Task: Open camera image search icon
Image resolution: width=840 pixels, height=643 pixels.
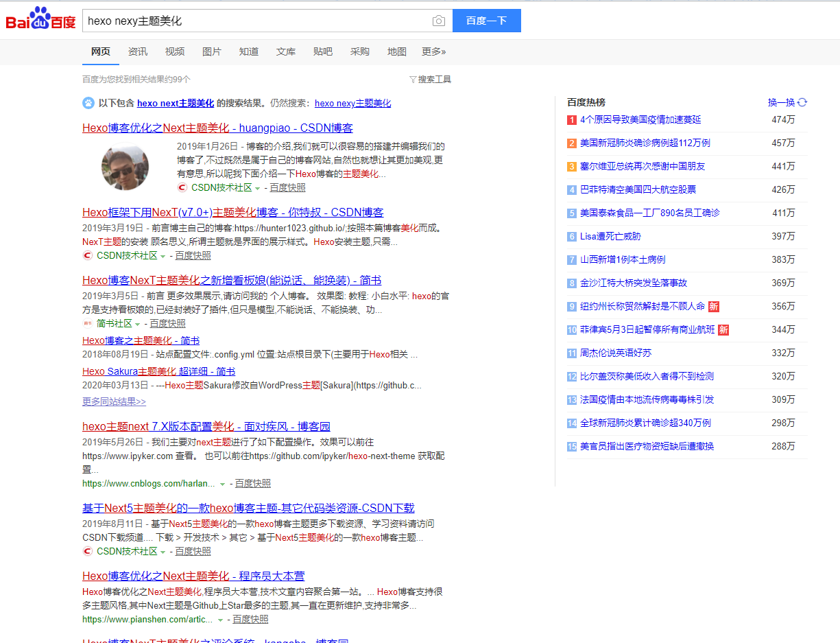Action: coord(439,21)
